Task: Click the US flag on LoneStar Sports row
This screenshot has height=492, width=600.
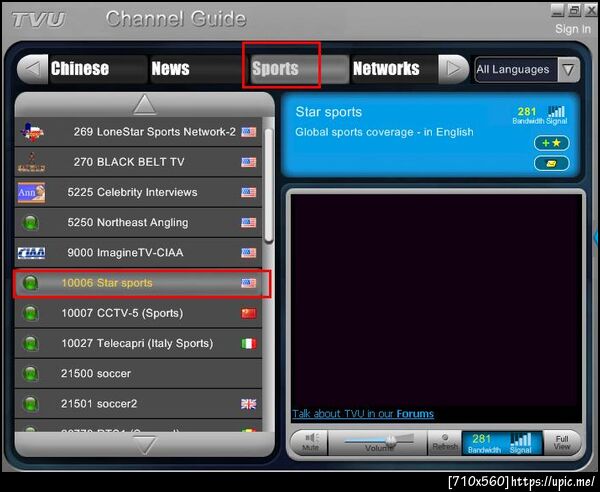Action: pos(249,132)
